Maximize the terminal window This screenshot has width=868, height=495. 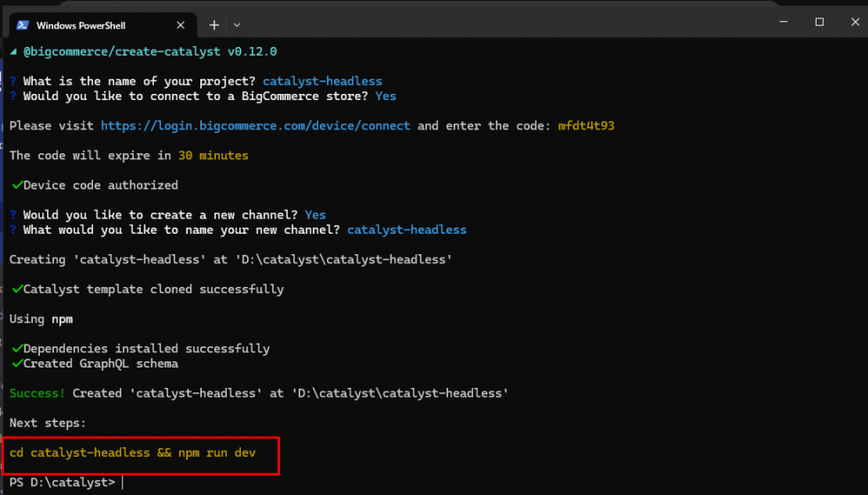click(819, 22)
